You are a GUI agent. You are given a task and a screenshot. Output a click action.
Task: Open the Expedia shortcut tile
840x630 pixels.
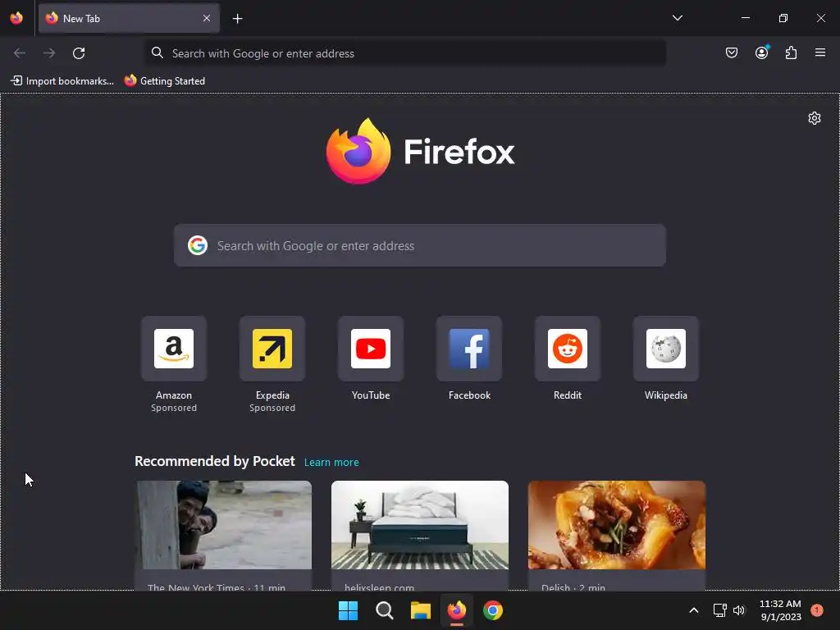(x=272, y=348)
